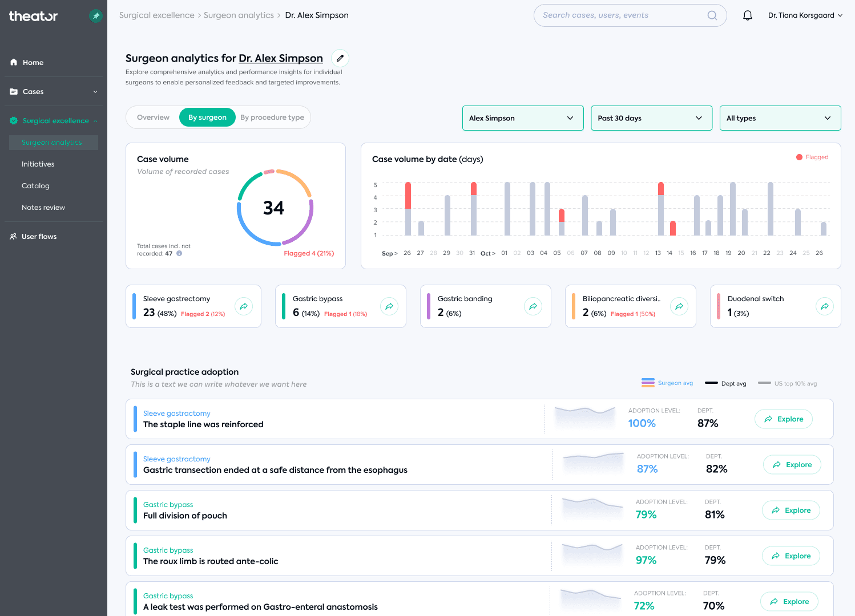Open Surgeon analytics sidebar item
855x616 pixels.
(x=54, y=143)
